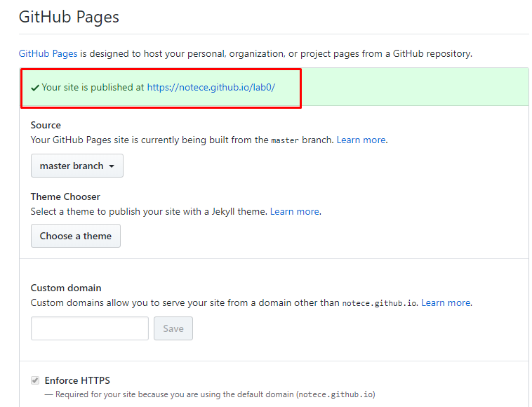
Task: Click notece.github.io code text in Custom domain description
Action: tap(379, 303)
